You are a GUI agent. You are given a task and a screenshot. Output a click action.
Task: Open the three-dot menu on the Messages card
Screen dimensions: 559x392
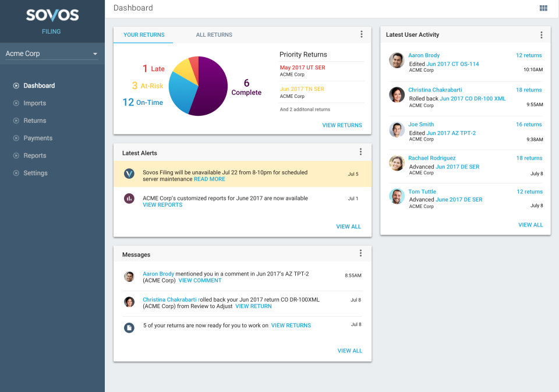(360, 253)
